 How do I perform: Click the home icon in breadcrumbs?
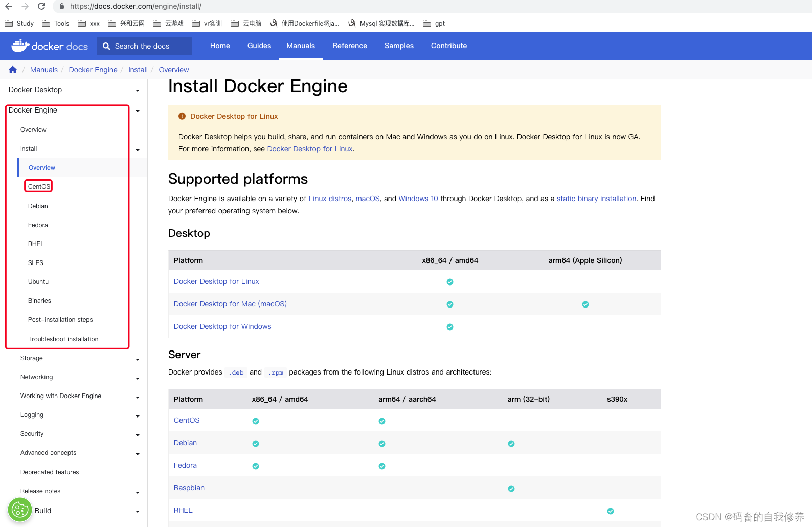pyautogui.click(x=13, y=70)
